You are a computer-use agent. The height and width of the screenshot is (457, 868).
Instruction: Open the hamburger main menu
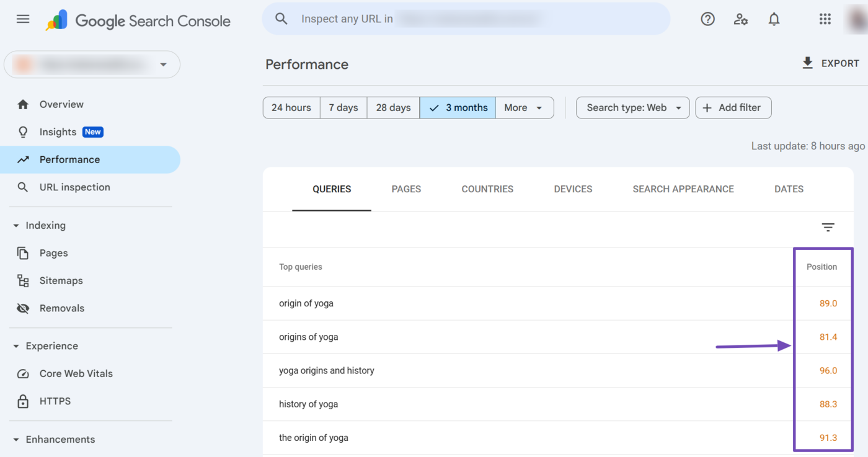pos(23,19)
